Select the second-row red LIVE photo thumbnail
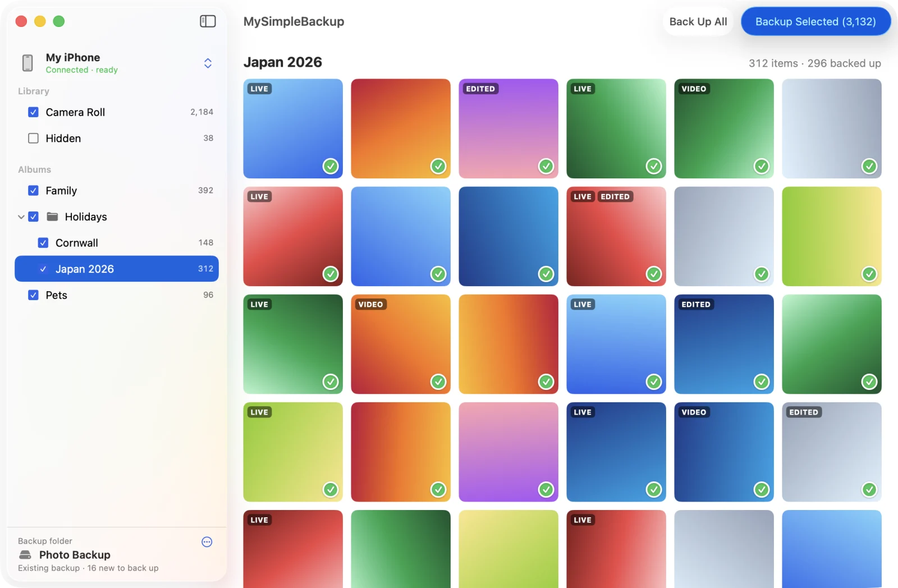 click(293, 236)
